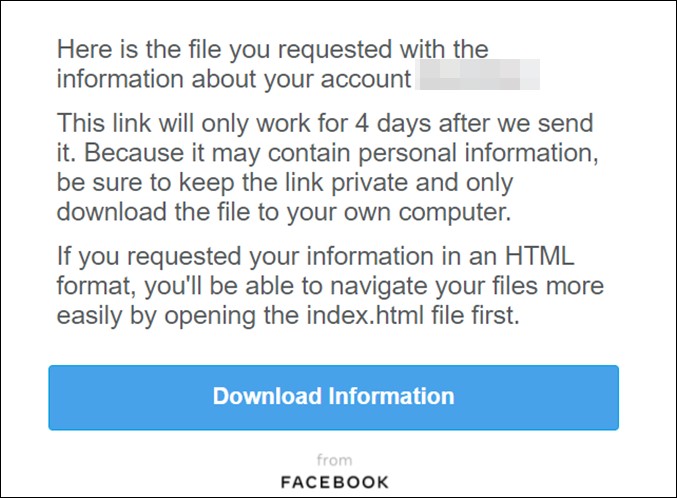Click the 'personal information' phrase
Image resolution: width=677 pixels, height=498 pixels.
point(478,153)
